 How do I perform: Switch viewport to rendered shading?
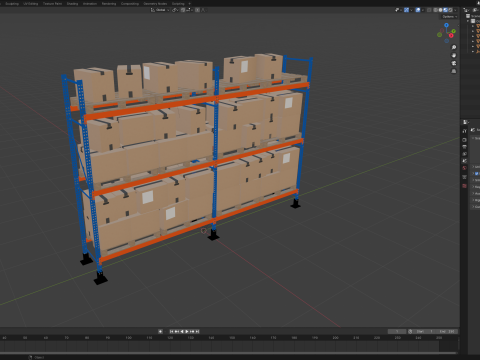click(x=450, y=10)
